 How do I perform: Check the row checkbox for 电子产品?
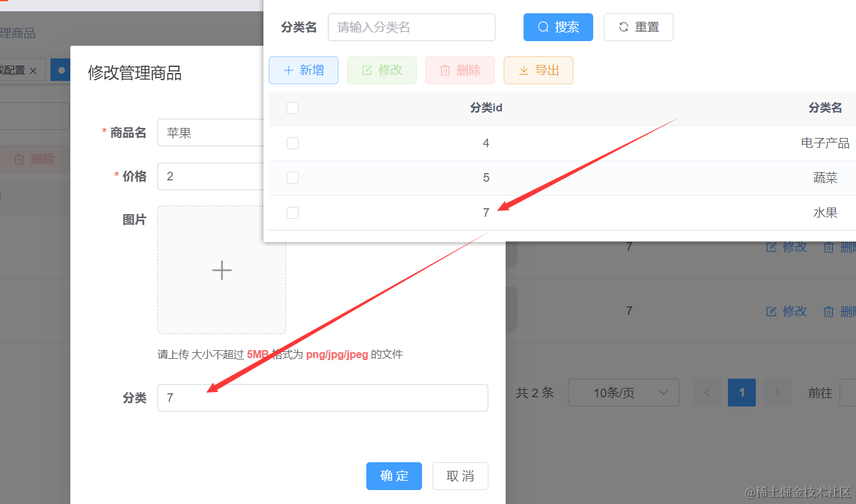coord(293,143)
